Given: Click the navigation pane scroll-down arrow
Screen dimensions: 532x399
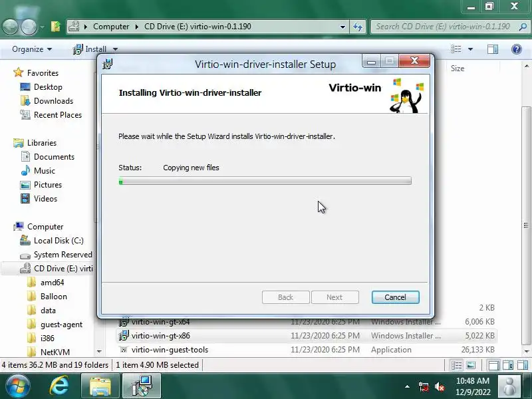Looking at the screenshot, I should [99, 352].
